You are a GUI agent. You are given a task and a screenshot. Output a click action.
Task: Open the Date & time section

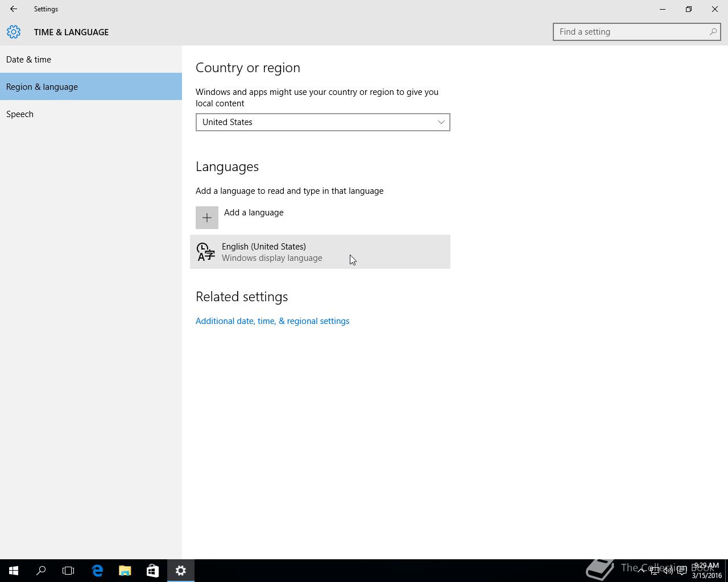coord(91,59)
